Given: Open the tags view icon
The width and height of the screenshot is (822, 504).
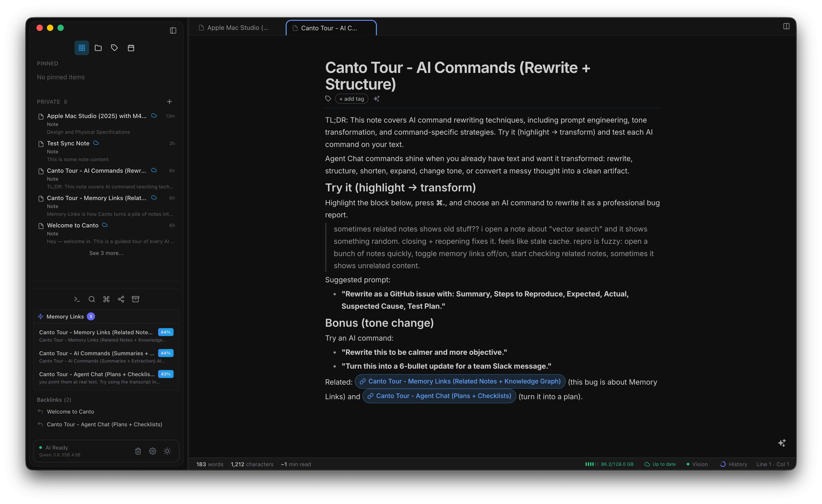Looking at the screenshot, I should point(114,48).
